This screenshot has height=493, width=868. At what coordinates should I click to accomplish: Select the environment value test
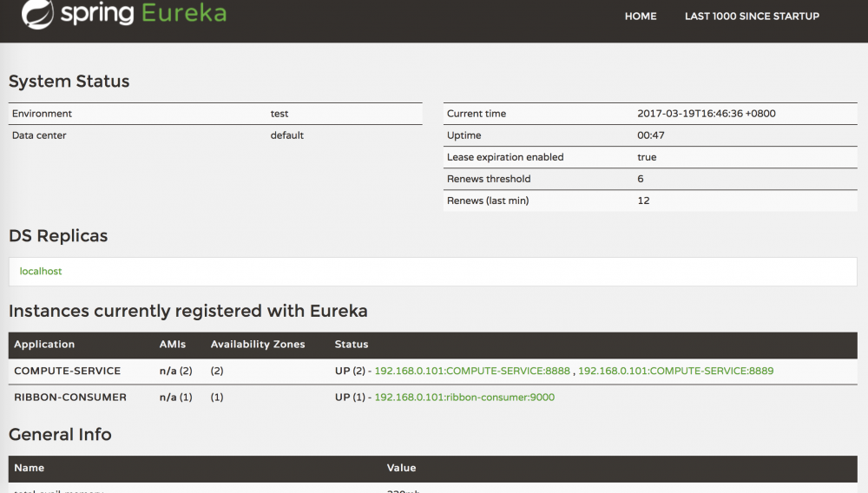pos(279,114)
